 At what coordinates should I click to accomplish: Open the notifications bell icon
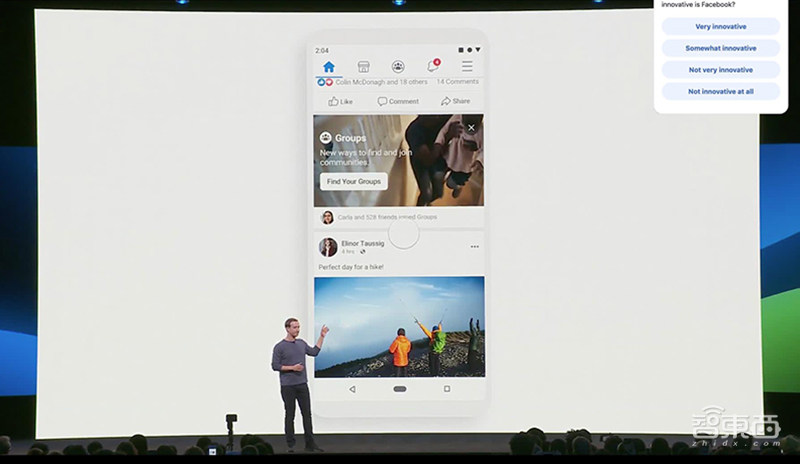point(433,67)
